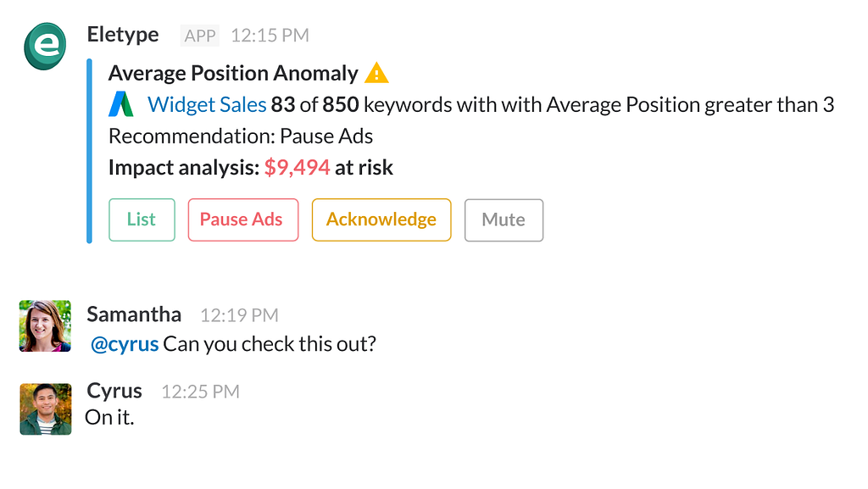This screenshot has height=489, width=868.
Task: Click the Google AdWords logo icon
Action: point(121,104)
